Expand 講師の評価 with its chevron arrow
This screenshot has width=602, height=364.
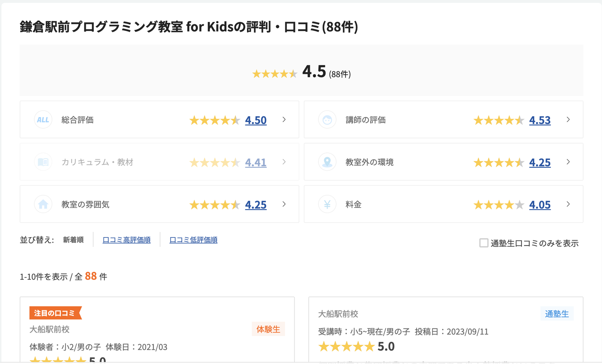pos(568,120)
